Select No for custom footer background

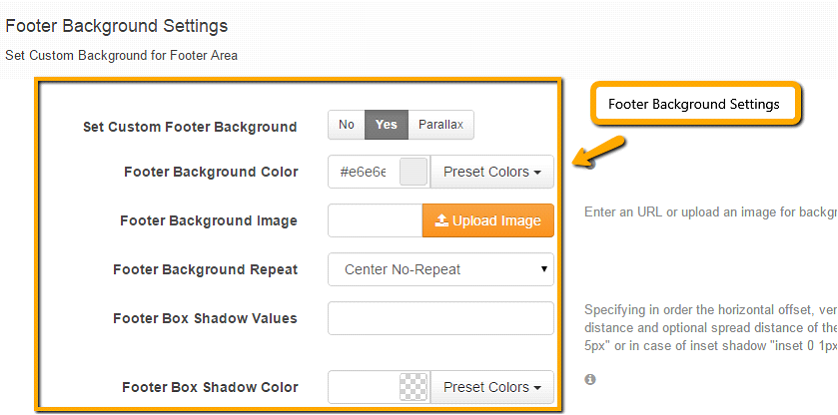coord(346,125)
